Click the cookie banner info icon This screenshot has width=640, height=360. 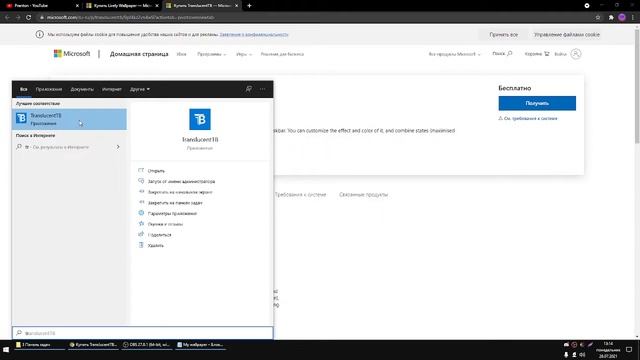click(x=40, y=34)
